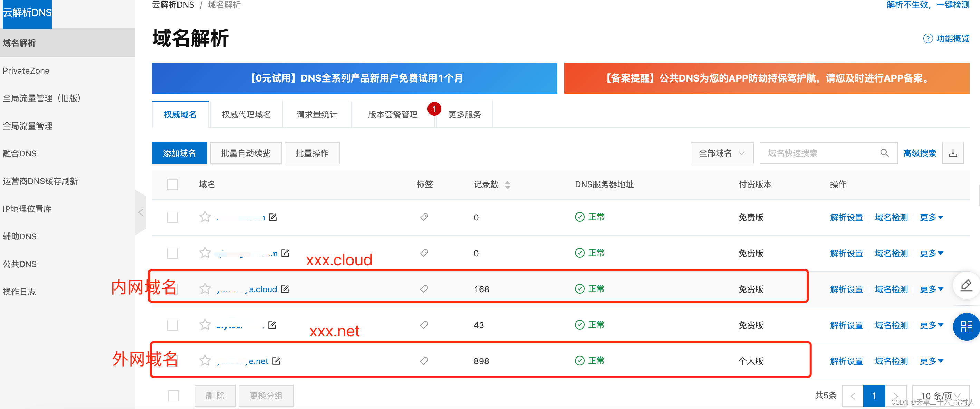
Task: Open 高级搜索 link
Action: [x=920, y=153]
